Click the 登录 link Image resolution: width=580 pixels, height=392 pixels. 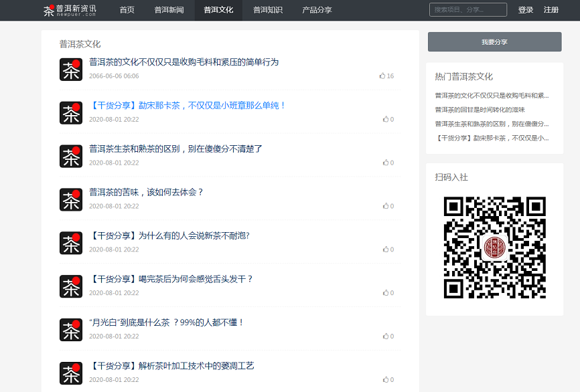[526, 10]
